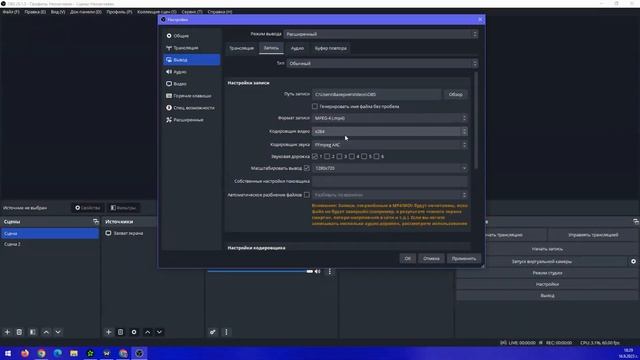
Task: Open virtual camera settings gear icon
Action: tap(633, 261)
